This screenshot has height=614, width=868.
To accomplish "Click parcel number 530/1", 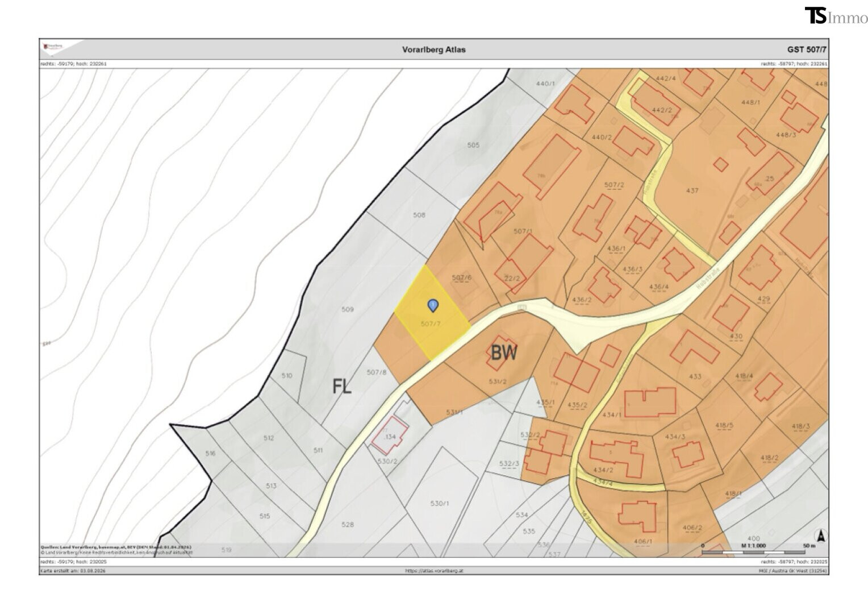I will click(439, 503).
